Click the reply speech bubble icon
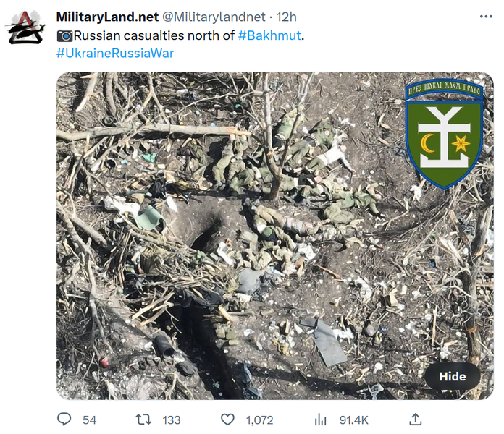 64,420
